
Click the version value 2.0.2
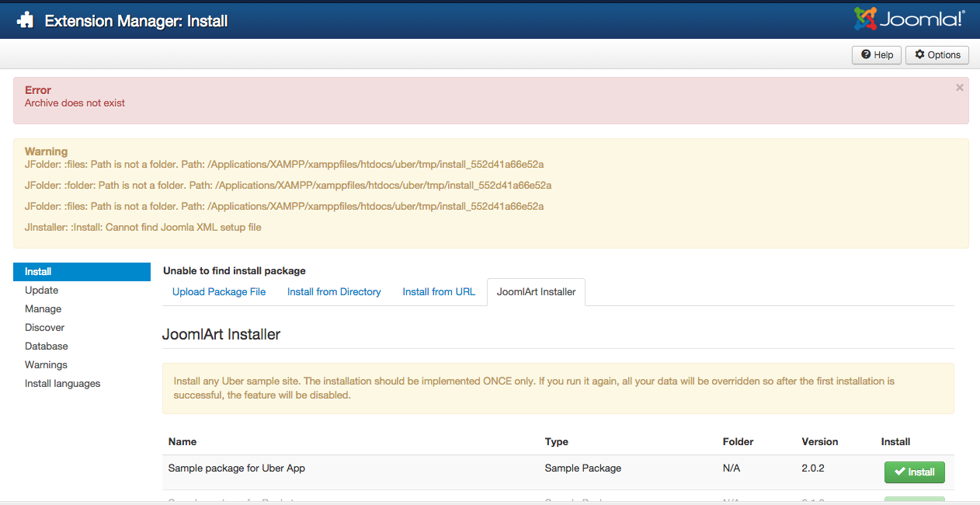coord(815,468)
